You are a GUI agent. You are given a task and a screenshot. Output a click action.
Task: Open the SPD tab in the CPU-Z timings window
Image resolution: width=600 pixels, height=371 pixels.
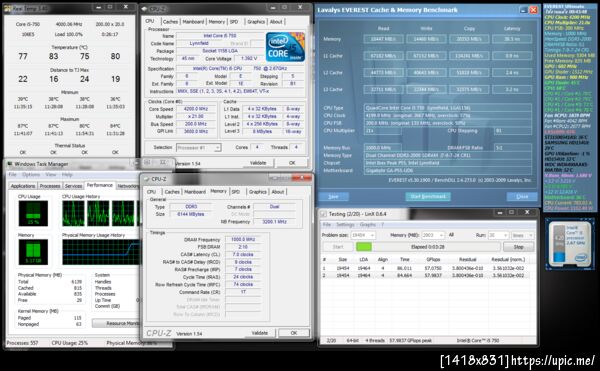pos(236,192)
